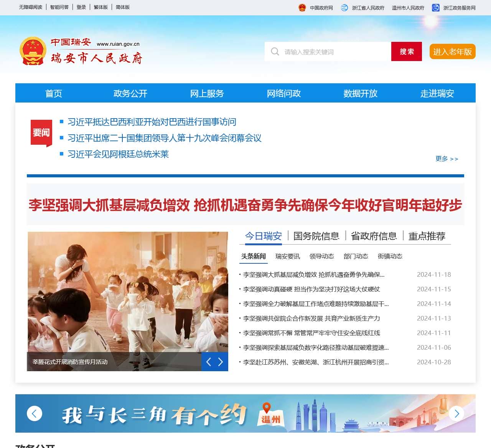491x448 pixels.
Task: Open the China government site emblem icon
Action: (x=302, y=8)
